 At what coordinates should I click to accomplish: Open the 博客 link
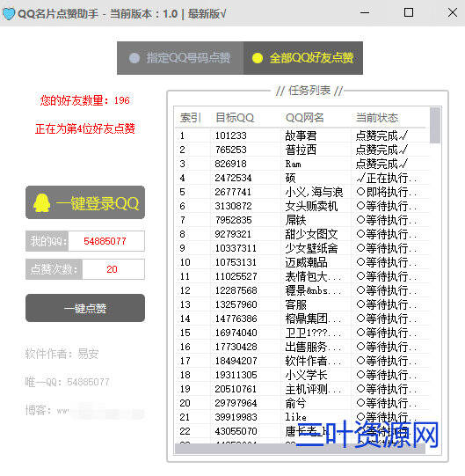84,411
